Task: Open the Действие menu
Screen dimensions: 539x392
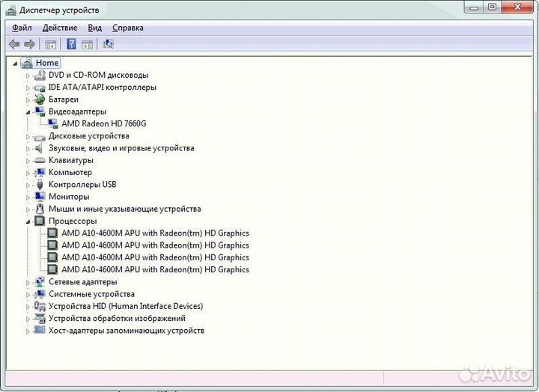Action: pos(60,28)
